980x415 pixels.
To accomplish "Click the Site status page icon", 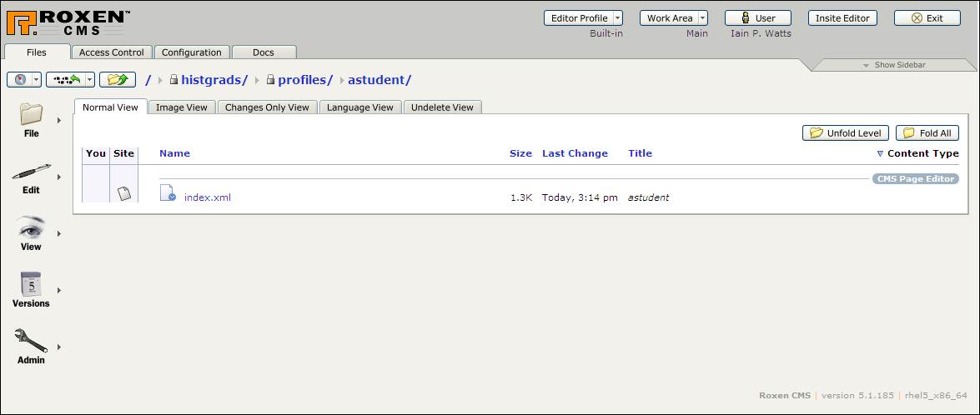I will tap(123, 193).
